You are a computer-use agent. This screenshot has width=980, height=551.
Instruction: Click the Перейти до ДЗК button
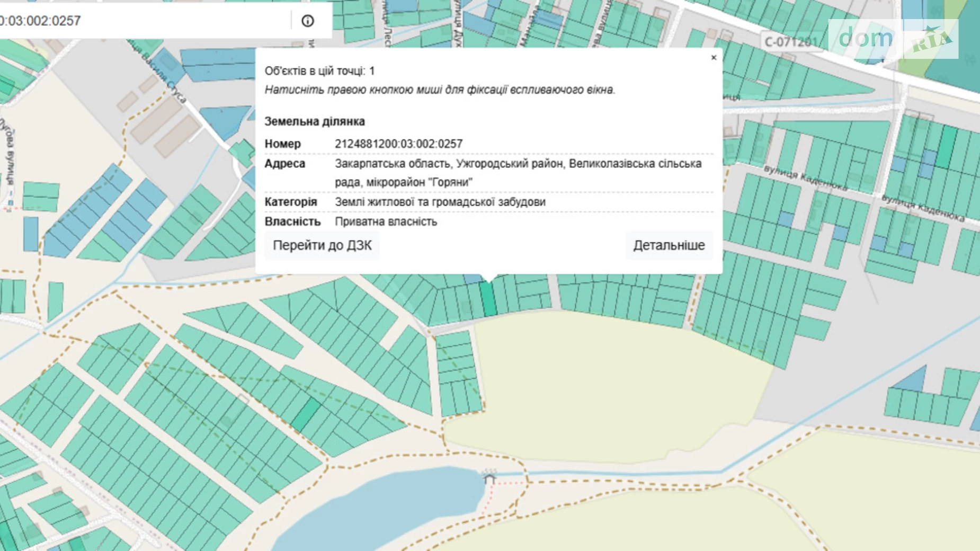pyautogui.click(x=322, y=245)
